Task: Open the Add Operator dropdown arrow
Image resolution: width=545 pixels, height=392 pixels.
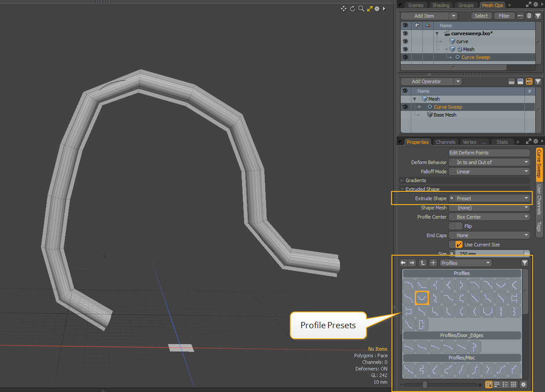Action: point(458,81)
